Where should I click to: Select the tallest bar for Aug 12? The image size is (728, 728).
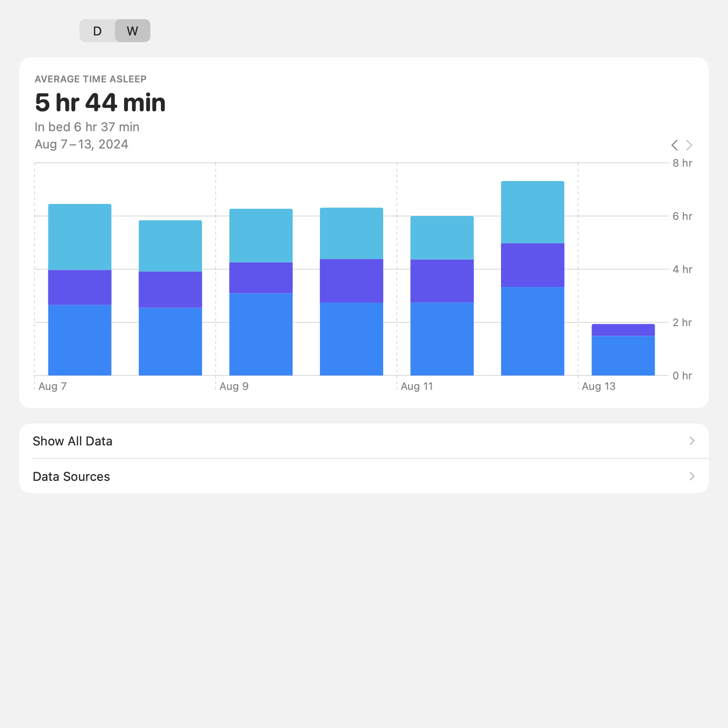533,278
